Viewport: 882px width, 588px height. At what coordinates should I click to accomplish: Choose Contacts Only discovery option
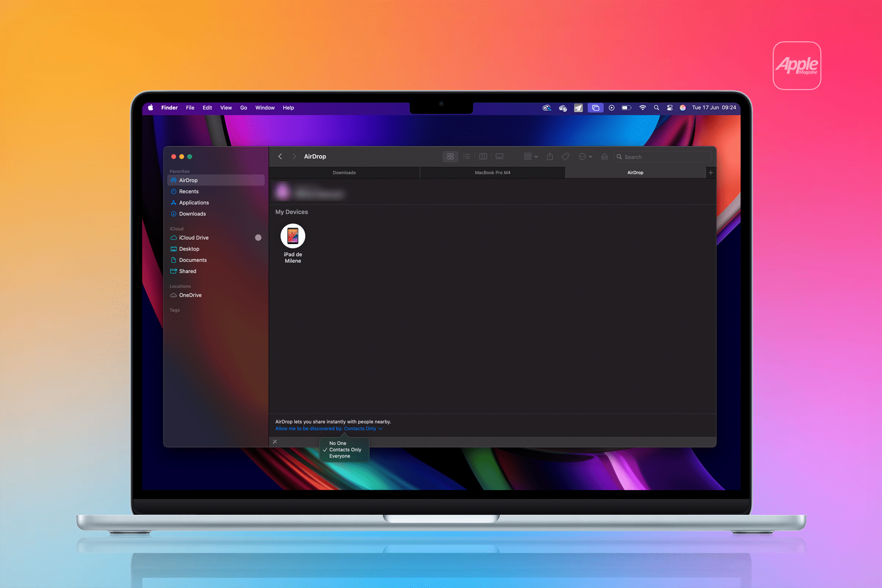point(345,450)
